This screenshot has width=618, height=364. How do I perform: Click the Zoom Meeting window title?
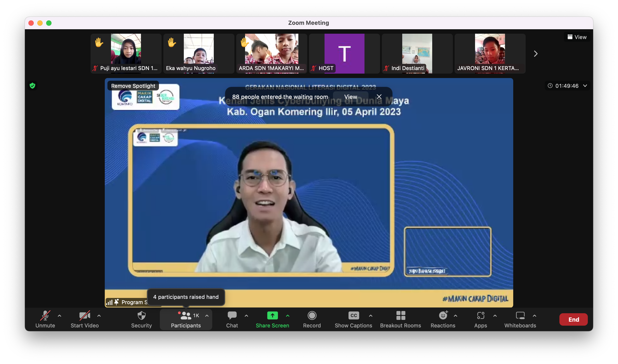point(309,23)
